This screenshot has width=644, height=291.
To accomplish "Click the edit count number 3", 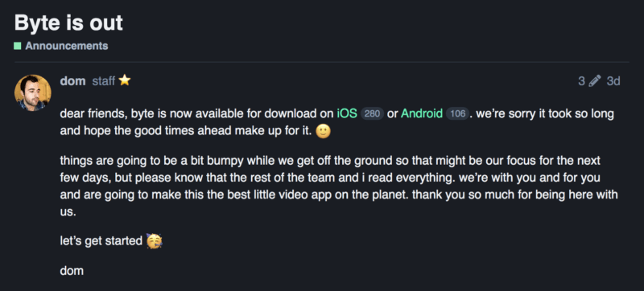I will (581, 81).
